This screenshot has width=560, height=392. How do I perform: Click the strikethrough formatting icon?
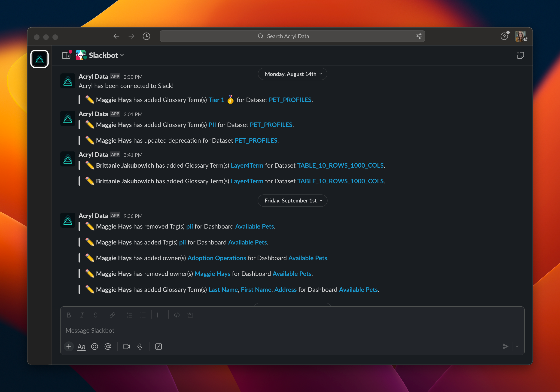click(x=95, y=315)
